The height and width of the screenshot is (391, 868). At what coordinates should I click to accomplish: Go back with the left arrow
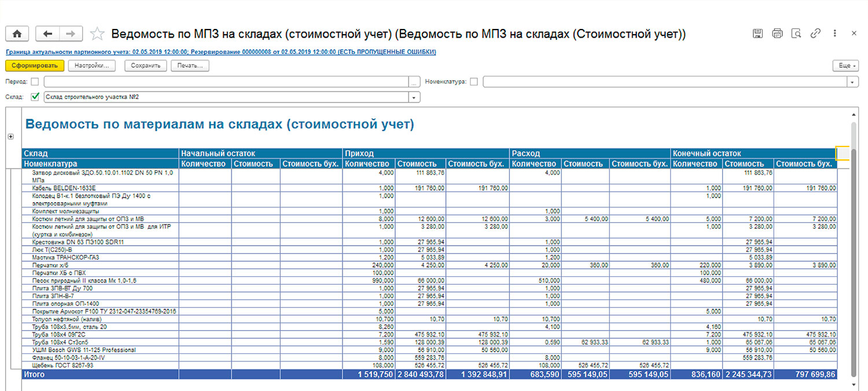tap(47, 34)
